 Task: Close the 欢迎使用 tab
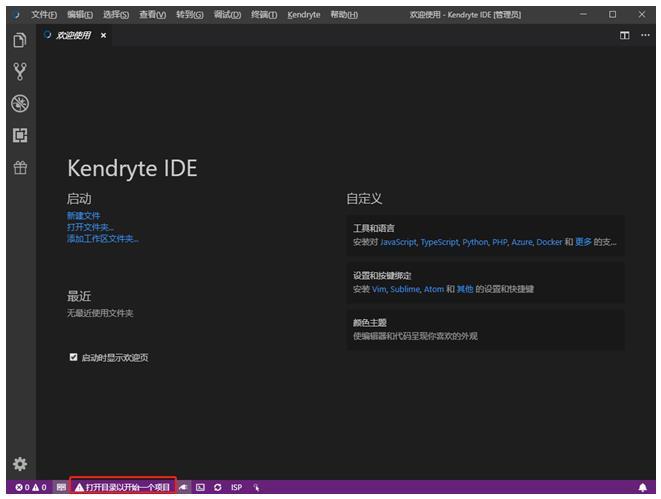(x=103, y=35)
